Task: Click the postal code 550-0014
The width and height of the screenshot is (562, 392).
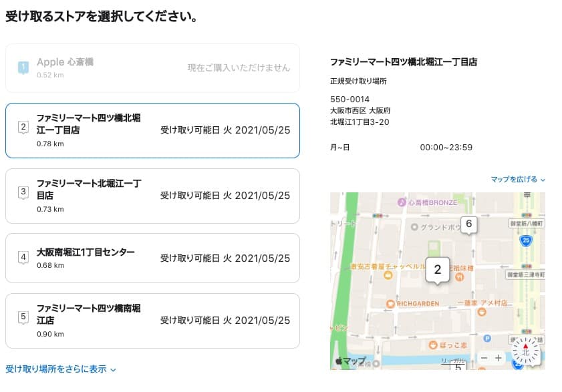Action: pos(349,100)
